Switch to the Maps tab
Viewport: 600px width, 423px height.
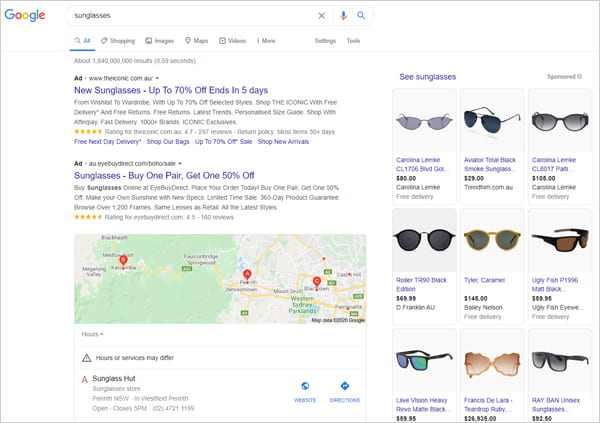(x=196, y=41)
